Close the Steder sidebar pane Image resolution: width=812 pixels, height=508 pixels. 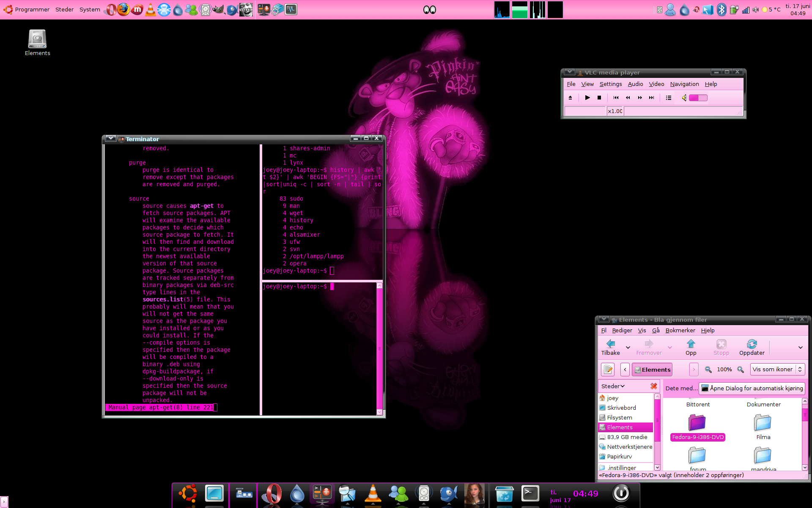tap(654, 386)
